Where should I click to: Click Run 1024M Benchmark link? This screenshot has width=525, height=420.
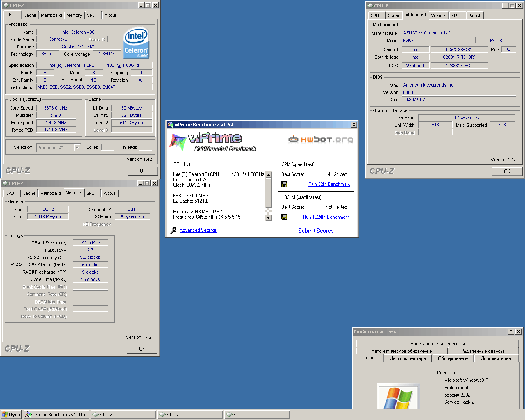tap(326, 217)
